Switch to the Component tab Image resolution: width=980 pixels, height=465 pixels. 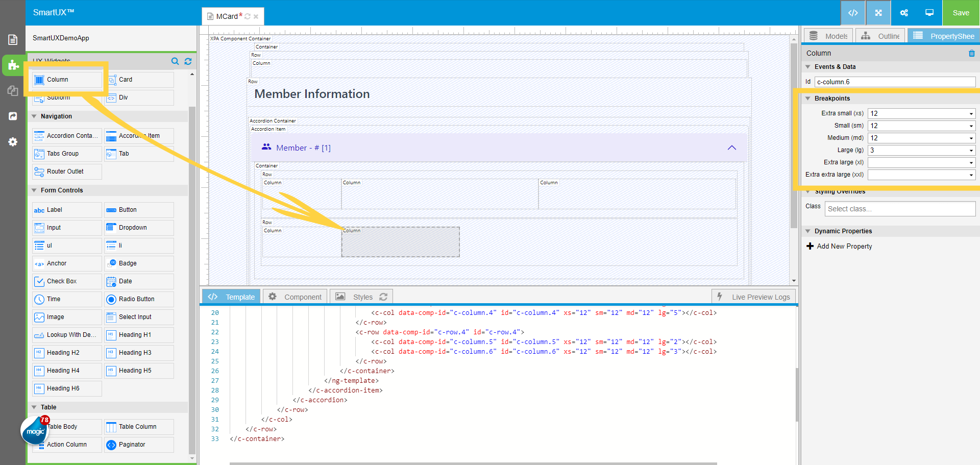point(296,297)
